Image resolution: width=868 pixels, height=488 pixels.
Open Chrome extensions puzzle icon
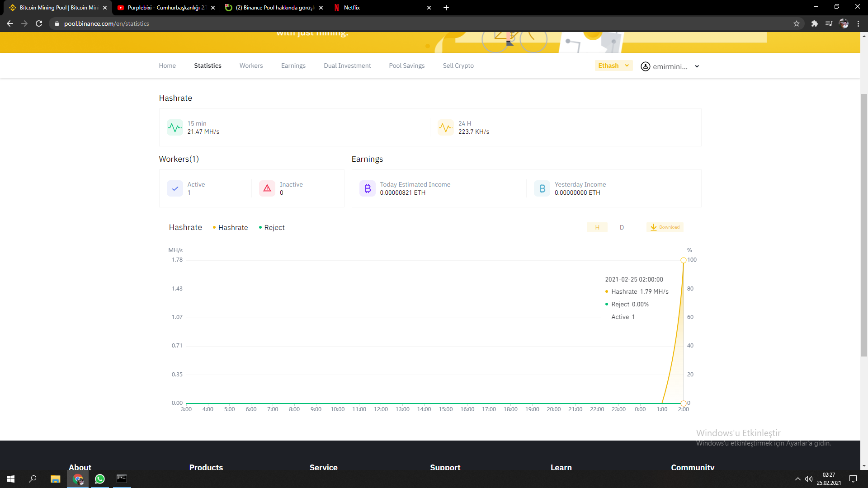(x=814, y=23)
